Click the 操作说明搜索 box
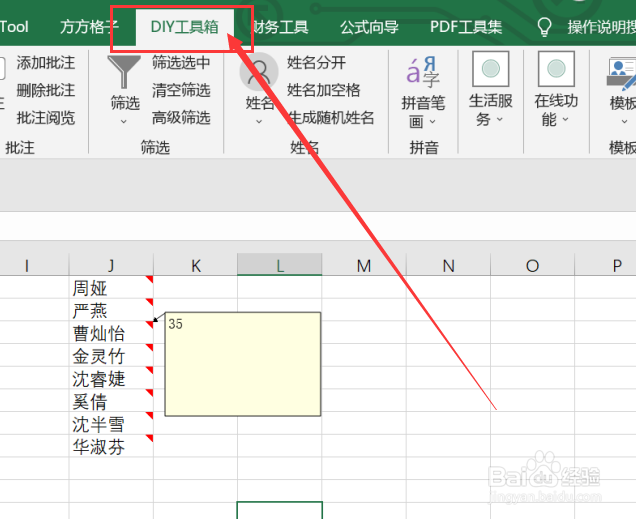Image resolution: width=636 pixels, height=519 pixels. [602, 27]
